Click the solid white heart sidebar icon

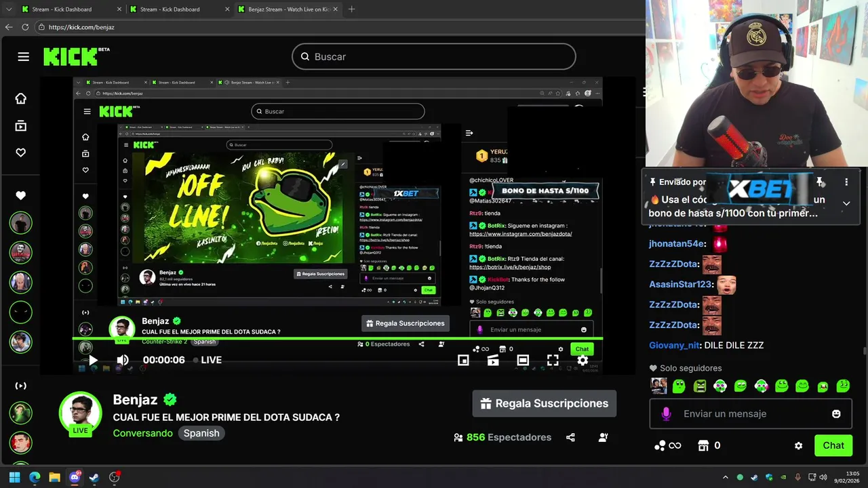point(21,196)
